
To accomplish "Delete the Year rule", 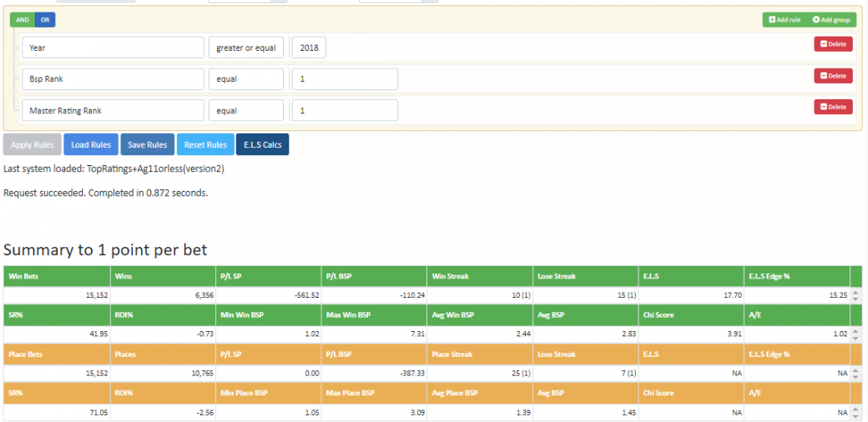I will [833, 43].
